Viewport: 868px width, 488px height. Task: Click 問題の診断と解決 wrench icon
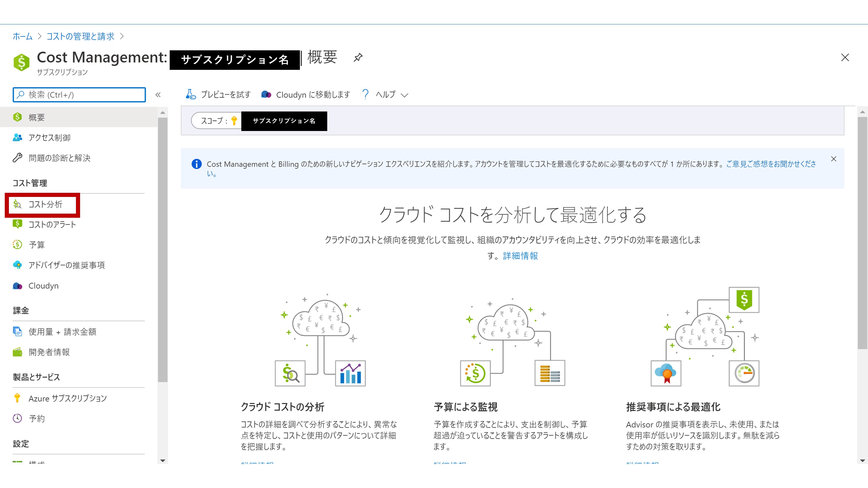[17, 158]
